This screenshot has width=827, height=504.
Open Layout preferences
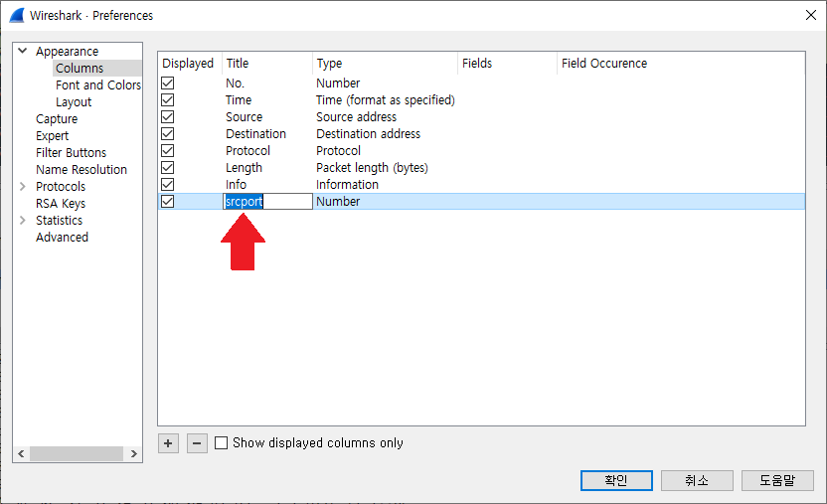(x=74, y=101)
